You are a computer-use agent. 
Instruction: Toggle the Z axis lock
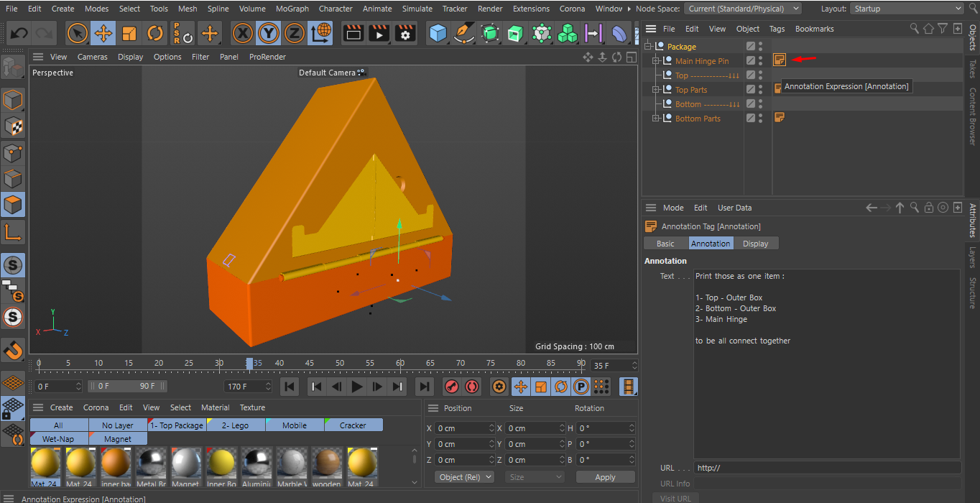point(295,33)
